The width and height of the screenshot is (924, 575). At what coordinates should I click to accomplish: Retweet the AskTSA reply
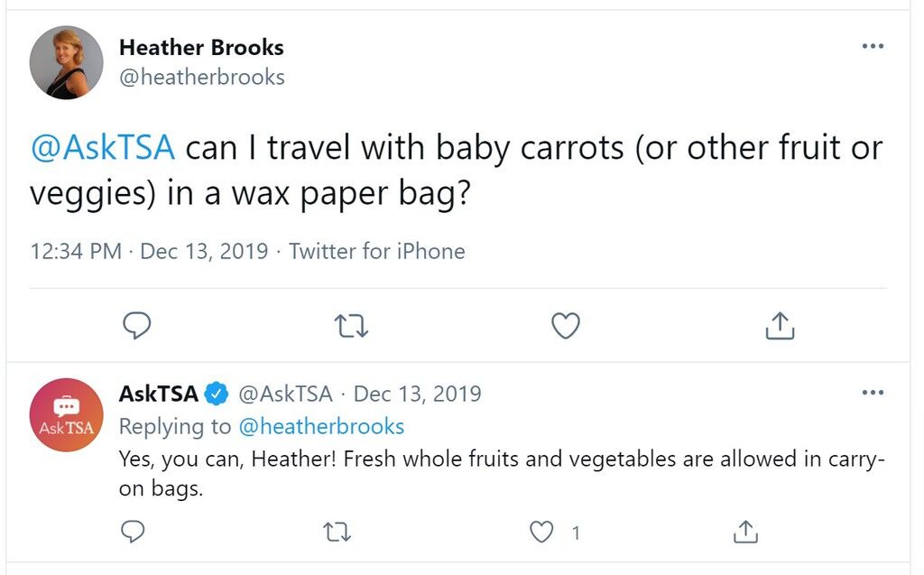(x=337, y=533)
